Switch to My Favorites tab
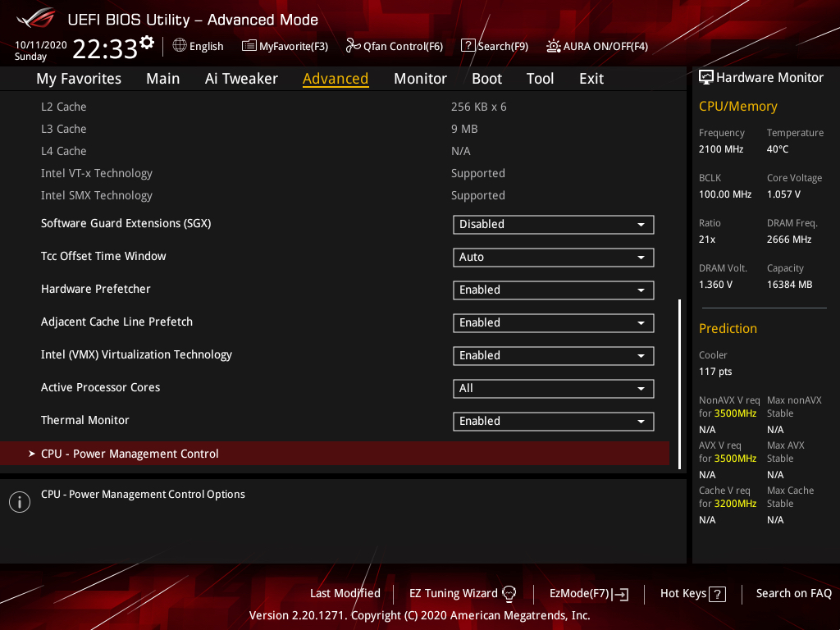Viewport: 840px width, 630px height. (79, 79)
